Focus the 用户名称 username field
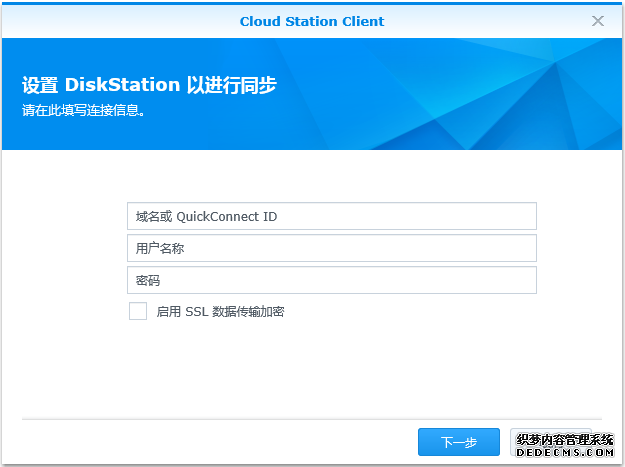Screen dimensions: 625x467 [332, 248]
